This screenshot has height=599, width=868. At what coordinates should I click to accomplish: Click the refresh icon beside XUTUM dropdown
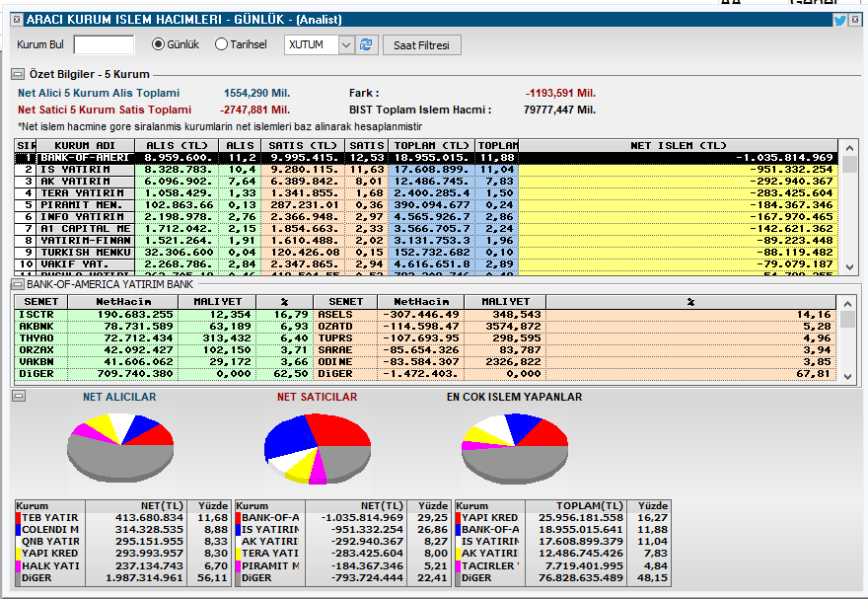point(366,44)
